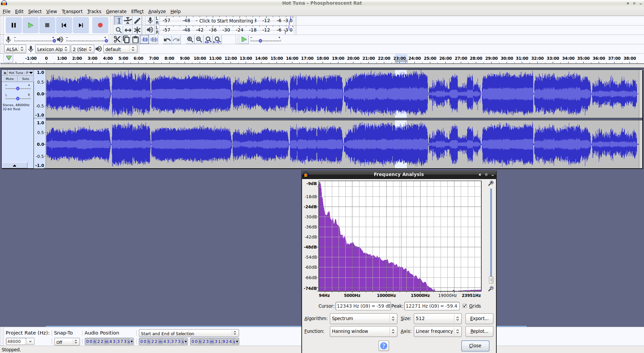Image resolution: width=644 pixels, height=353 pixels.
Task: Start playback with the Play button
Action: tap(31, 25)
